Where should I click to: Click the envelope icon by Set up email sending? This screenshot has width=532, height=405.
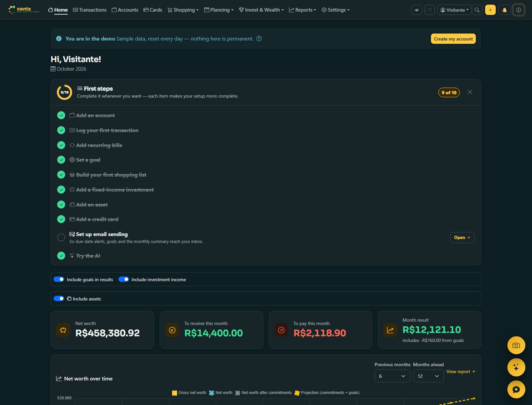point(72,234)
